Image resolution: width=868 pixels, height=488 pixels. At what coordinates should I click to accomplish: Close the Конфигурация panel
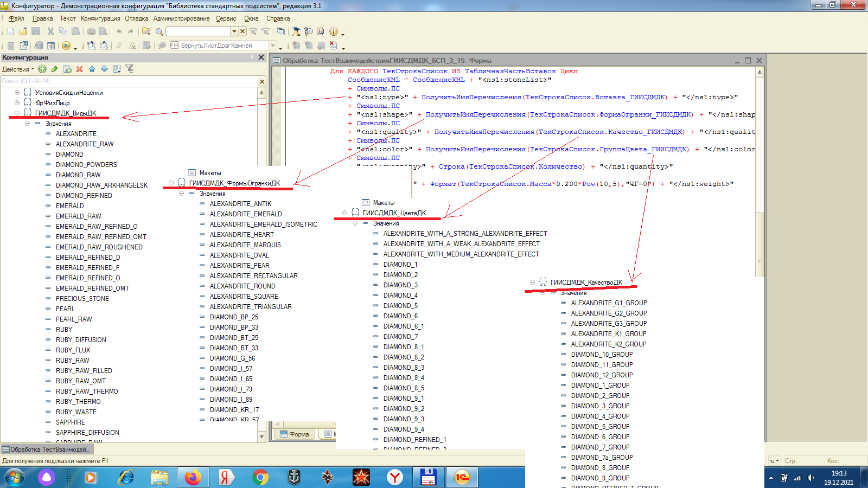click(261, 57)
